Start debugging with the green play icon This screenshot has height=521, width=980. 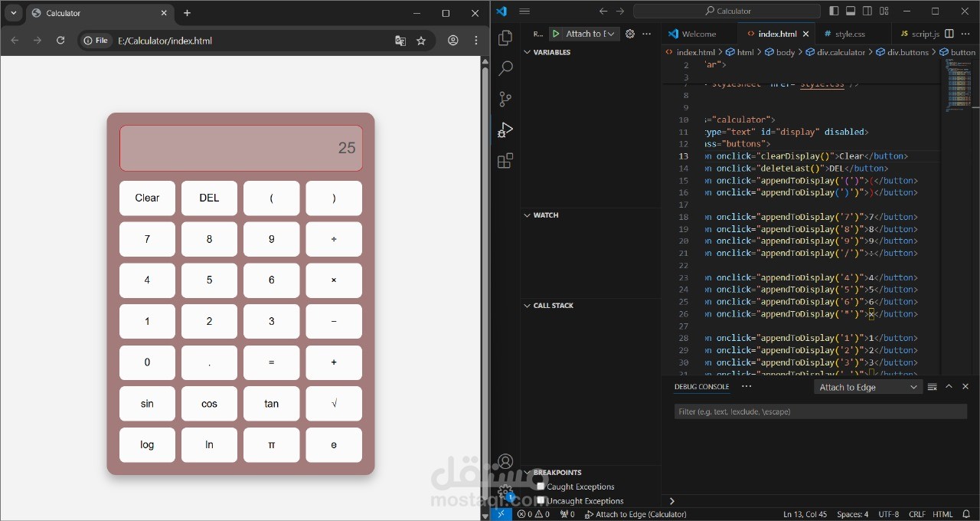click(x=556, y=34)
